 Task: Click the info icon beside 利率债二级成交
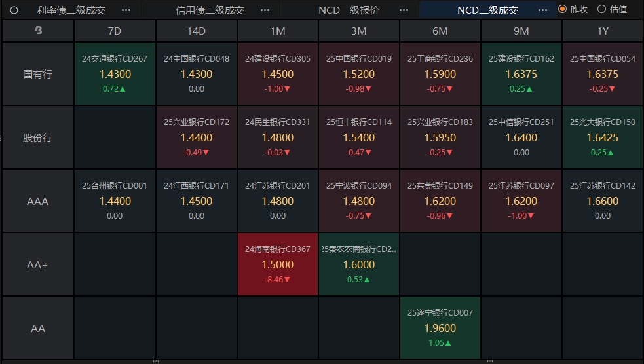click(x=14, y=10)
